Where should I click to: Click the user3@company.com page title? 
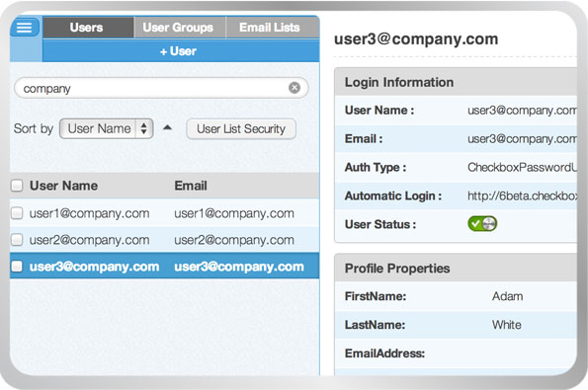point(416,39)
